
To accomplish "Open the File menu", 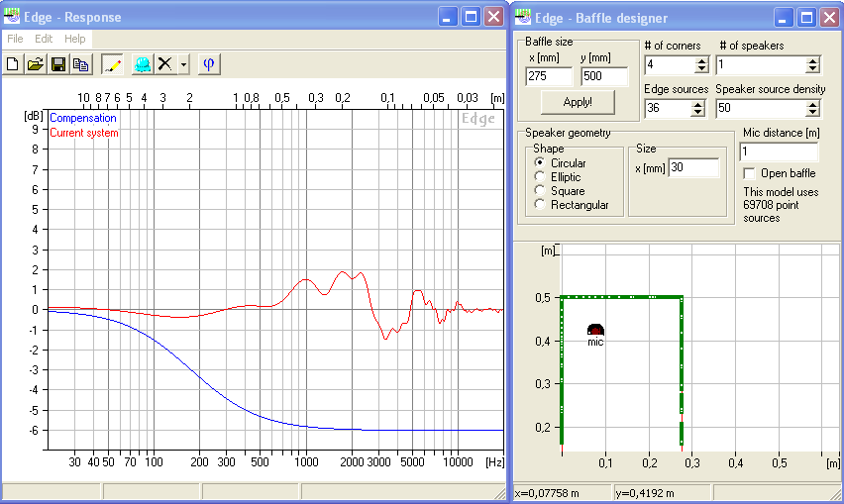I will point(15,39).
